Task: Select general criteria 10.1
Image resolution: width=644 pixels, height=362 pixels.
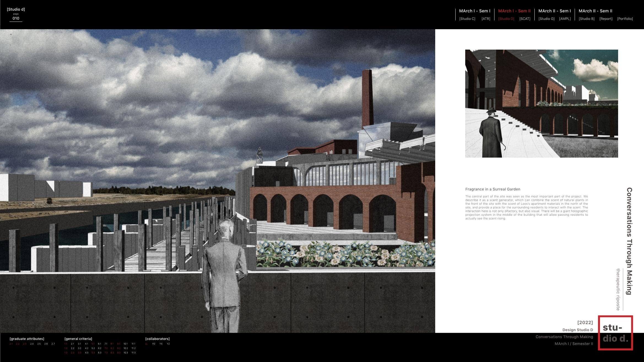Action: (126, 344)
